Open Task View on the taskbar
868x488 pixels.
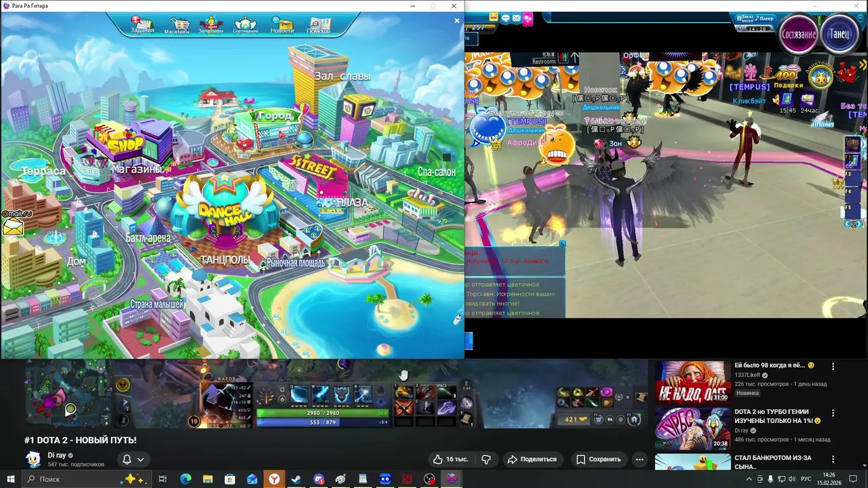[x=162, y=479]
